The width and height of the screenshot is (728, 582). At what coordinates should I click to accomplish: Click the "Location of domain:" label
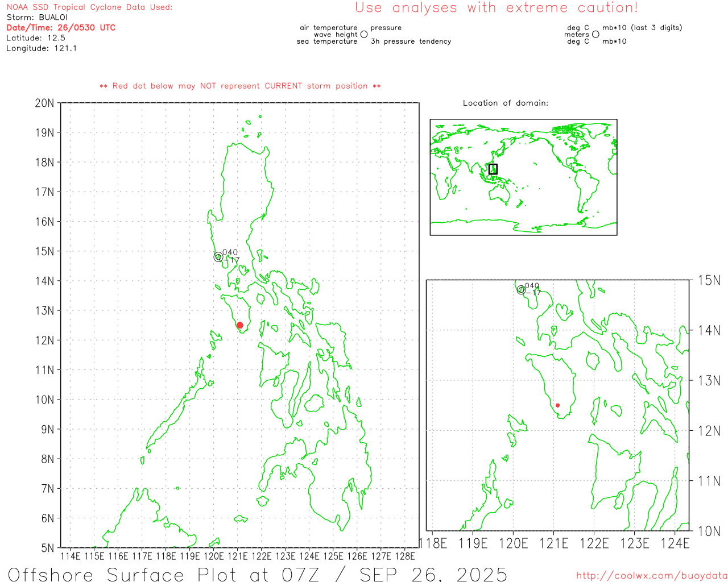click(505, 103)
